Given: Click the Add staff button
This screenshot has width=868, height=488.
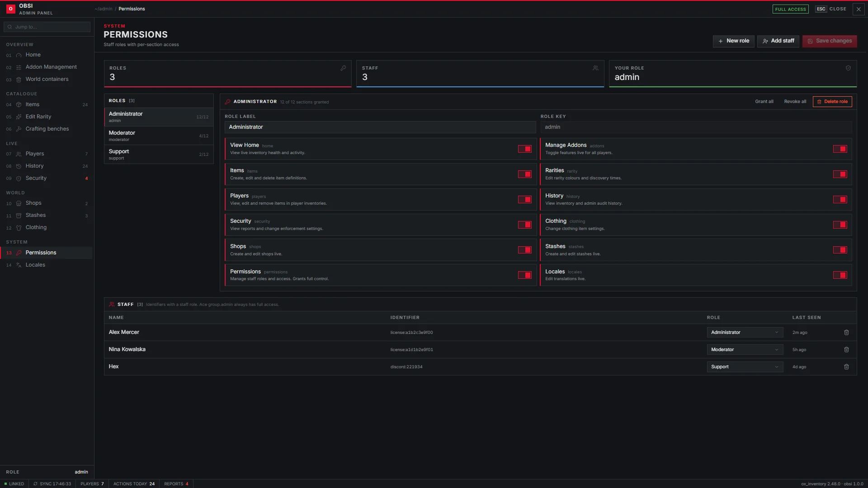Looking at the screenshot, I should point(778,41).
